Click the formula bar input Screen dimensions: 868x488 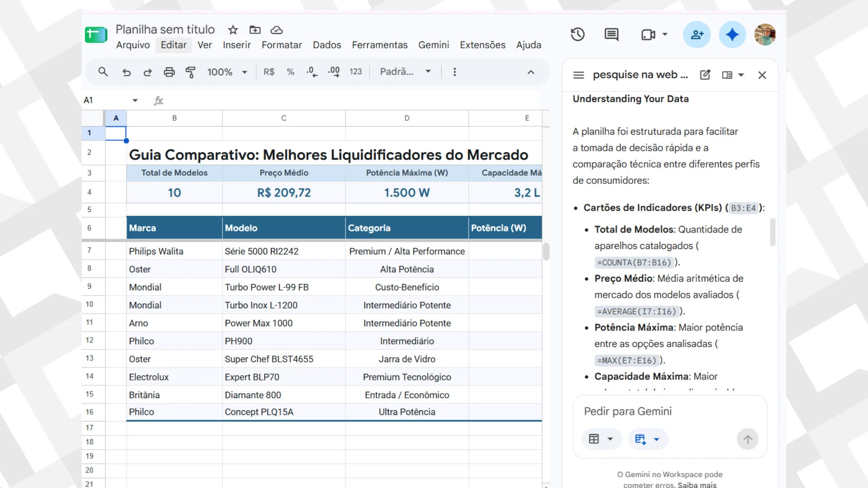pyautogui.click(x=353, y=100)
